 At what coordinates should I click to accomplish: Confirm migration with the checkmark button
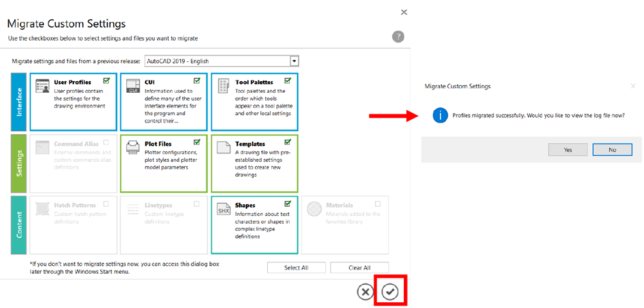[390, 292]
